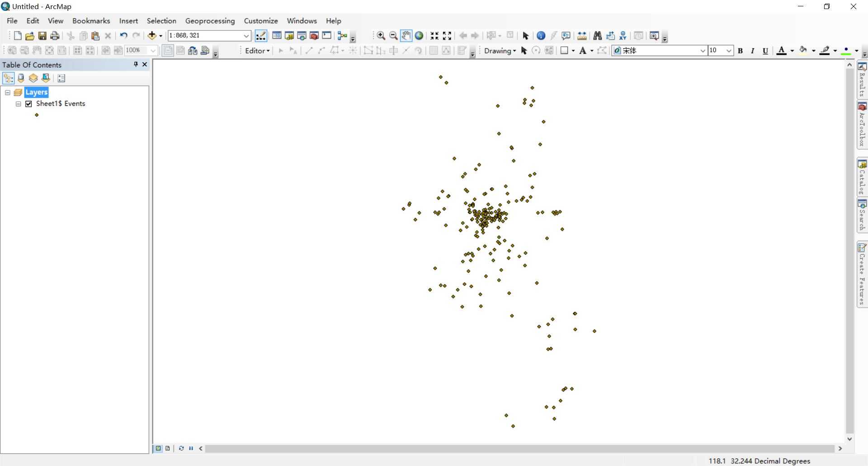868x466 pixels.
Task: Set the font color swatch
Action: coord(781,51)
